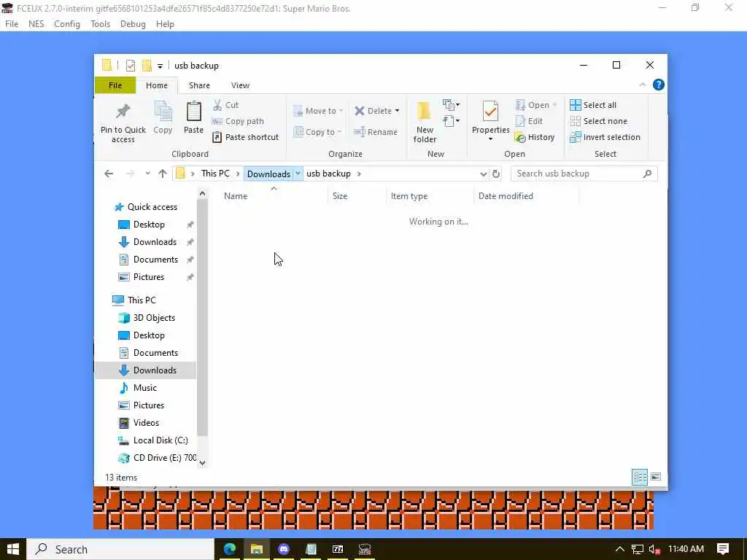Click Select all
This screenshot has height=560, width=747.
pos(593,105)
